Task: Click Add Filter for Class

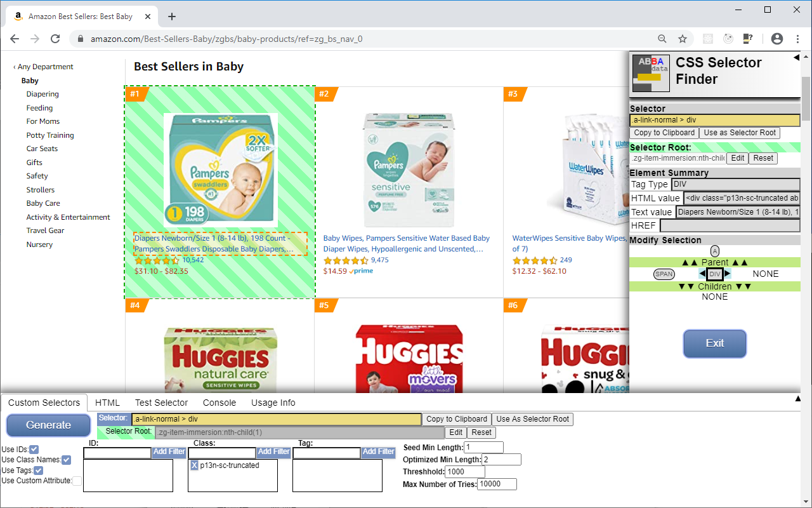Action: click(273, 452)
